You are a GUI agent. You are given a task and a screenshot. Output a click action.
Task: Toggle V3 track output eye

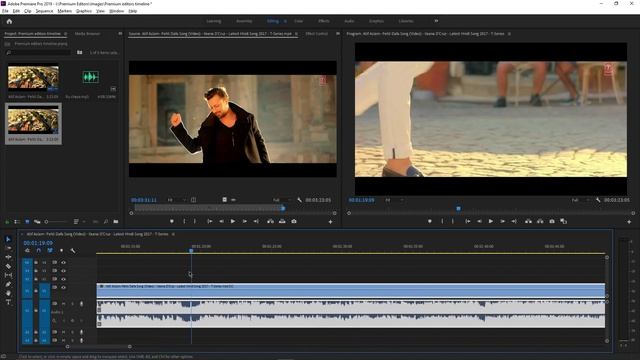(x=63, y=271)
